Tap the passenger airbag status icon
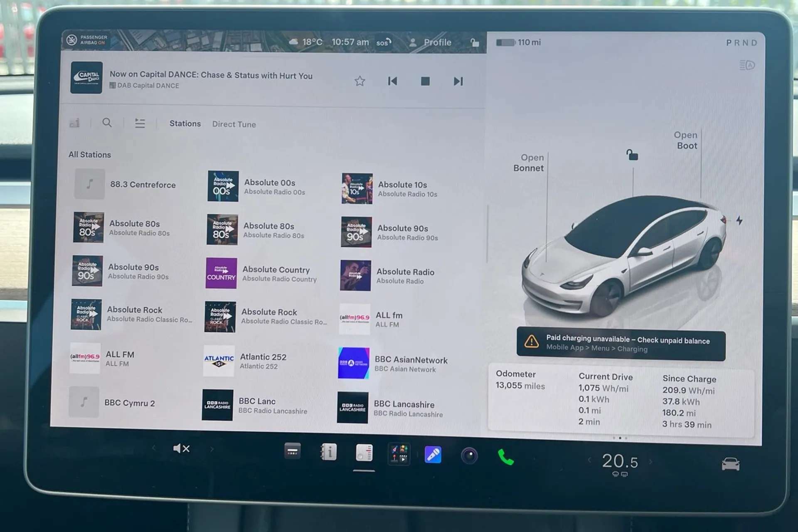This screenshot has height=532, width=798. click(86, 40)
